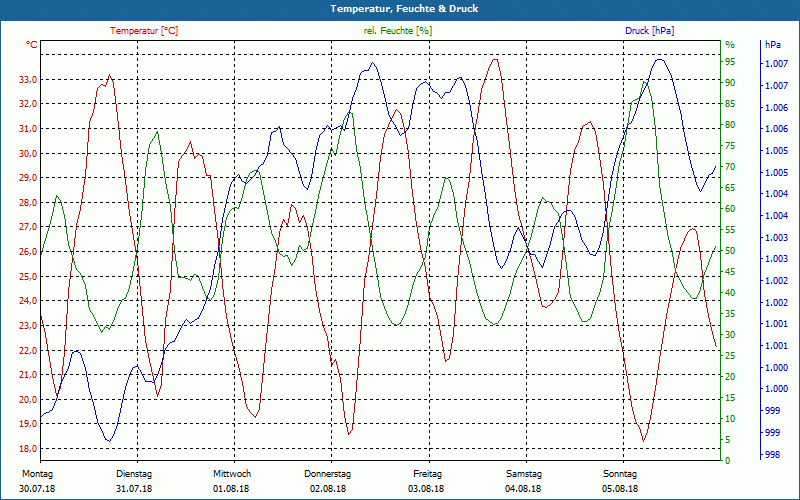The width and height of the screenshot is (800, 500).
Task: Click the "Donnerstag" day label
Action: (x=328, y=474)
